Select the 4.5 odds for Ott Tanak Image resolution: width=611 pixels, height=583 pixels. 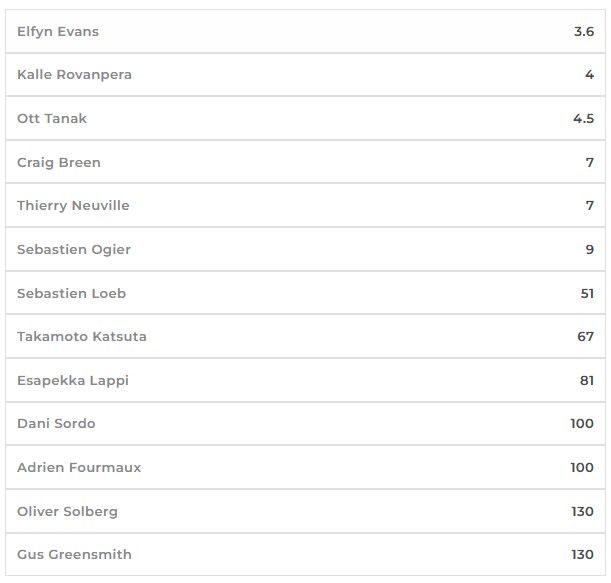[x=584, y=119]
